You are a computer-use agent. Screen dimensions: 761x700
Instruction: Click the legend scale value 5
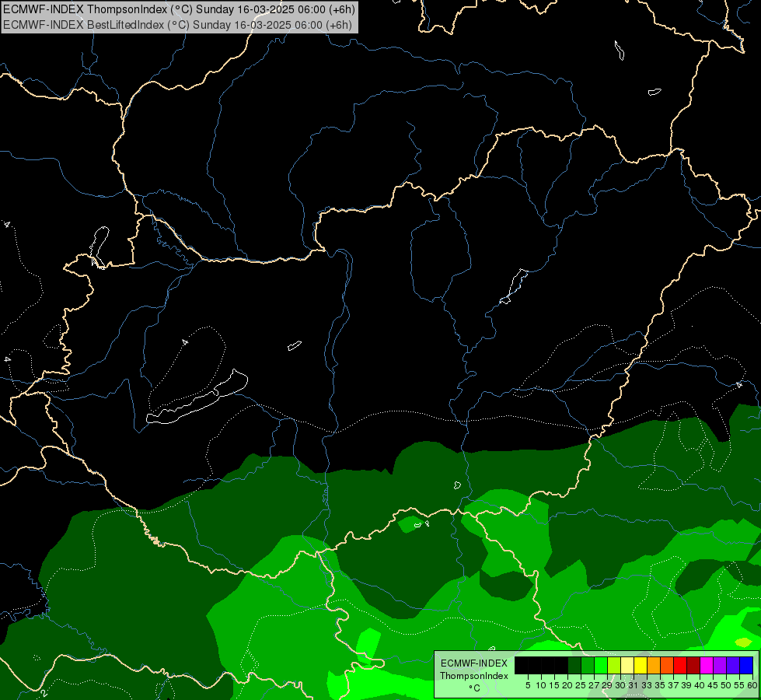tap(528, 685)
